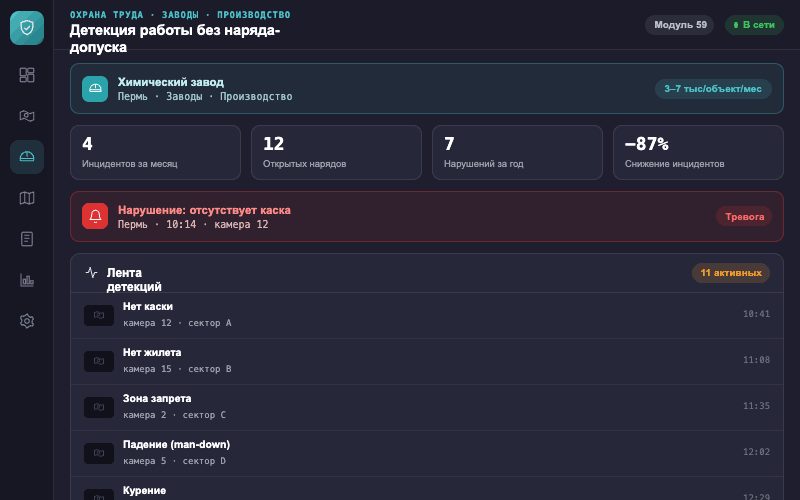
Task: Click timestamp 11:35 in detection feed
Action: pyautogui.click(x=756, y=406)
